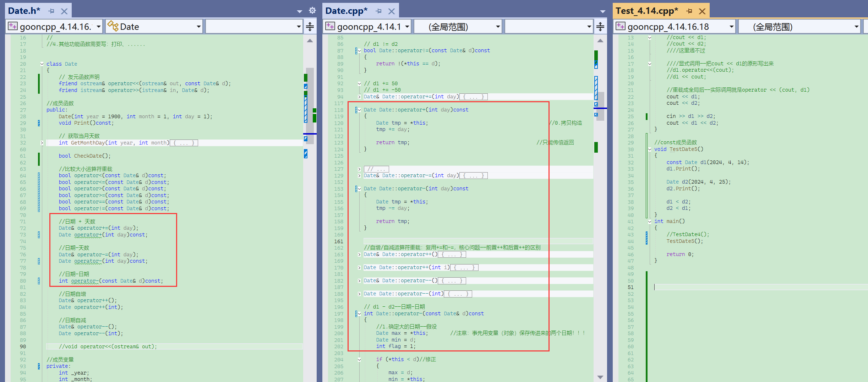The image size is (868, 382).
Task: Expand collapsed body box of GetMonthDay
Action: point(184,143)
